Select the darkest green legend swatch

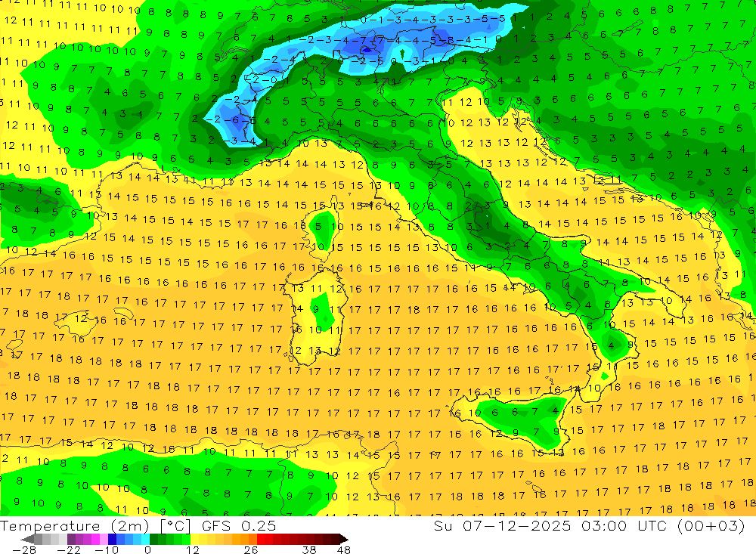pyautogui.click(x=153, y=540)
